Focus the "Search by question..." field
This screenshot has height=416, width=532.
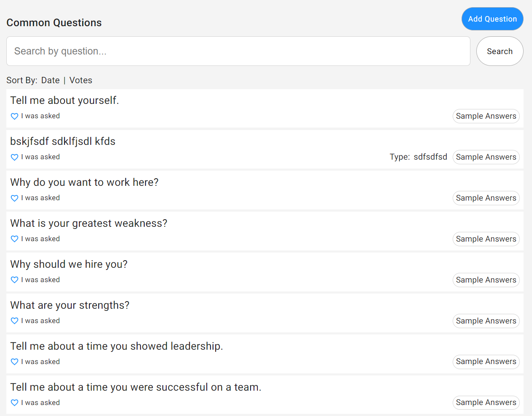tap(238, 51)
